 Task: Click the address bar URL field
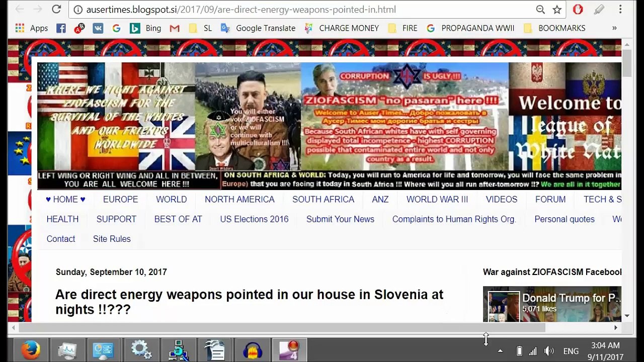(302, 10)
